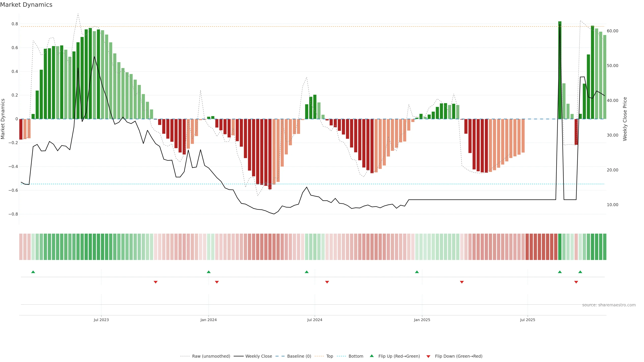Click the Market Dynamics chart title
This screenshot has height=362, width=644.
(26, 5)
